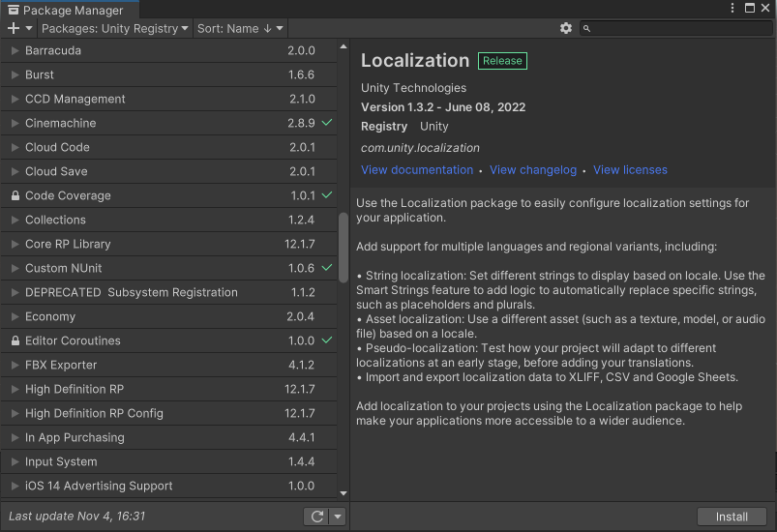Open the Sort: Name dropdown

point(240,29)
